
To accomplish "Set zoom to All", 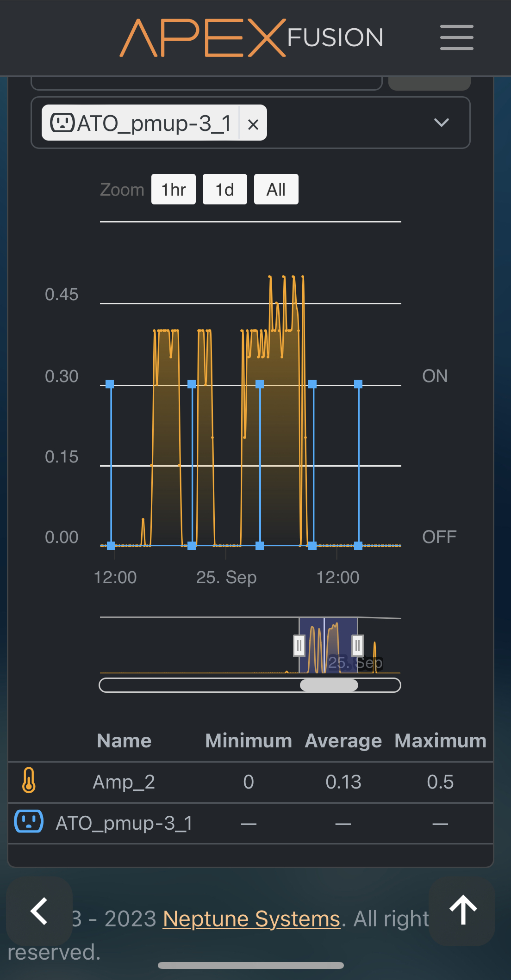I will coord(276,190).
